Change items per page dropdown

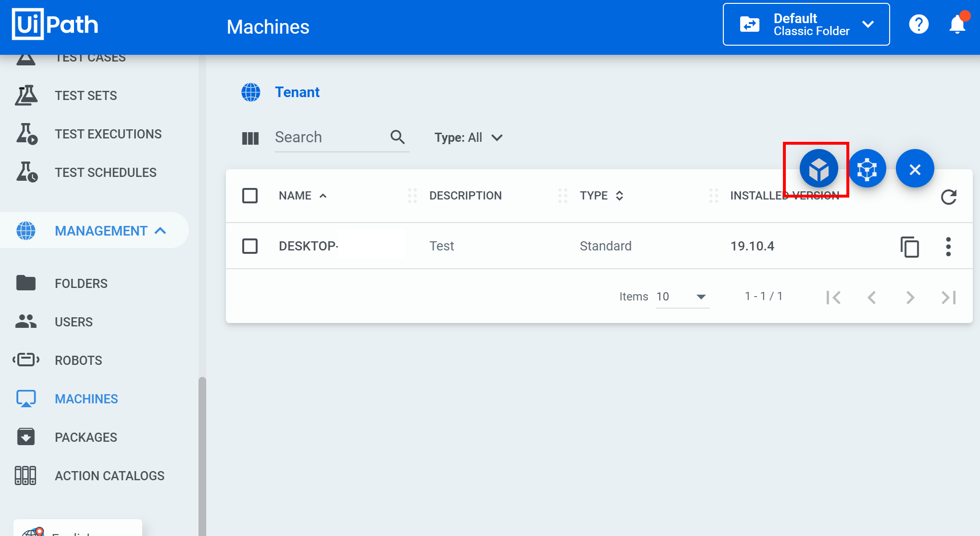pos(682,297)
